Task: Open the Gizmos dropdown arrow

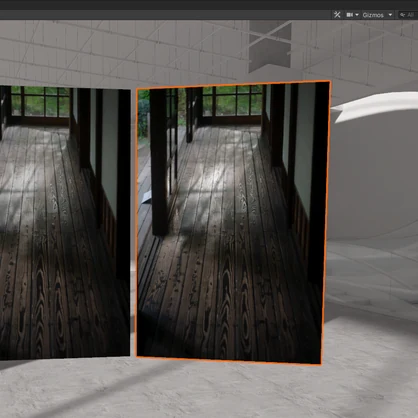Action: coord(390,15)
